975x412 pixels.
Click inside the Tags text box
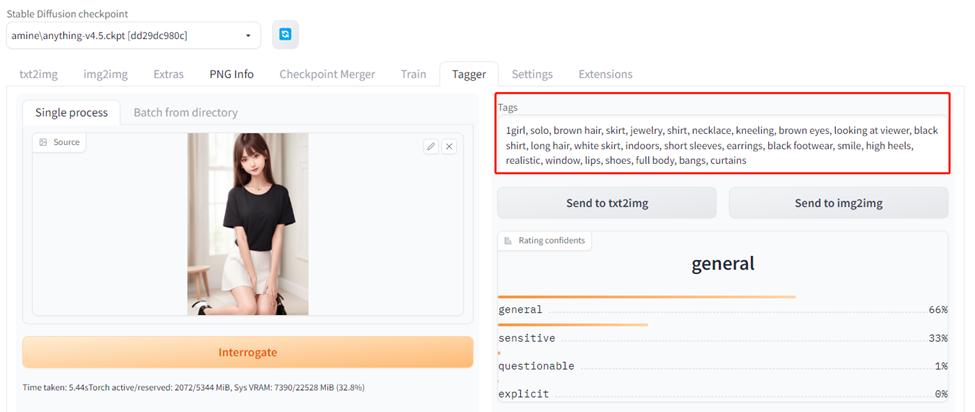pyautogui.click(x=723, y=145)
